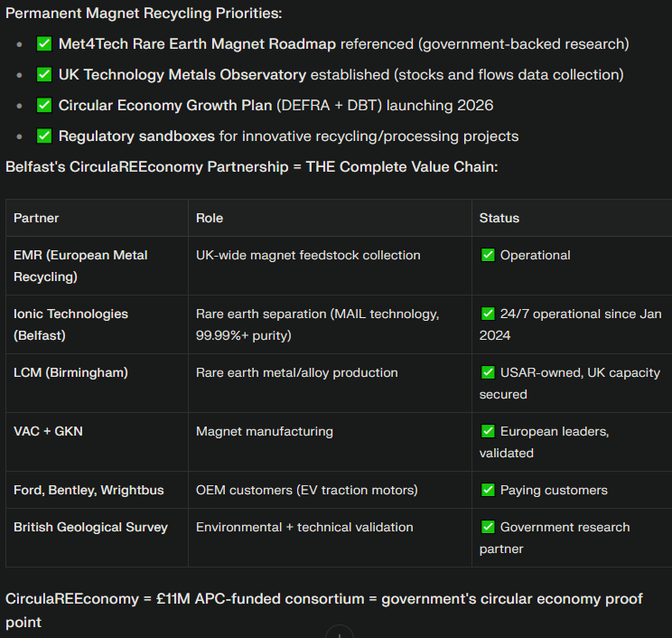Screen dimensions: 672x638
Task: Click Environmental + technical validation cell
Action: (x=330, y=538)
